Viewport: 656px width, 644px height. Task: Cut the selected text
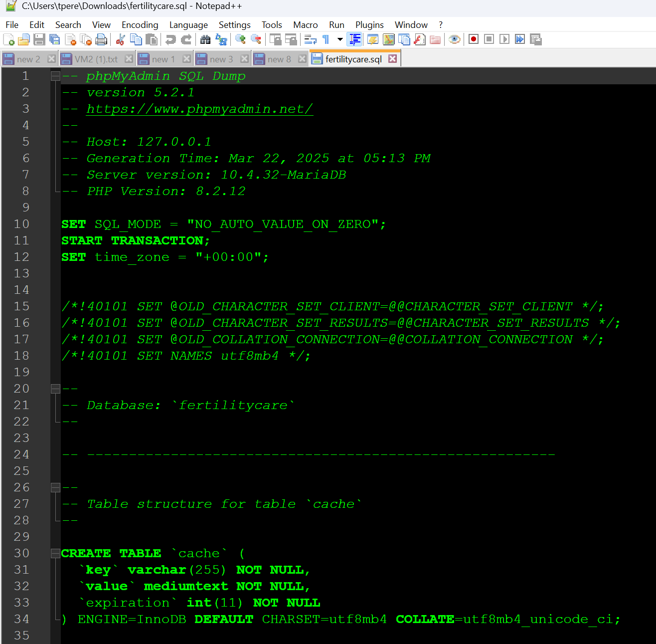click(x=121, y=39)
